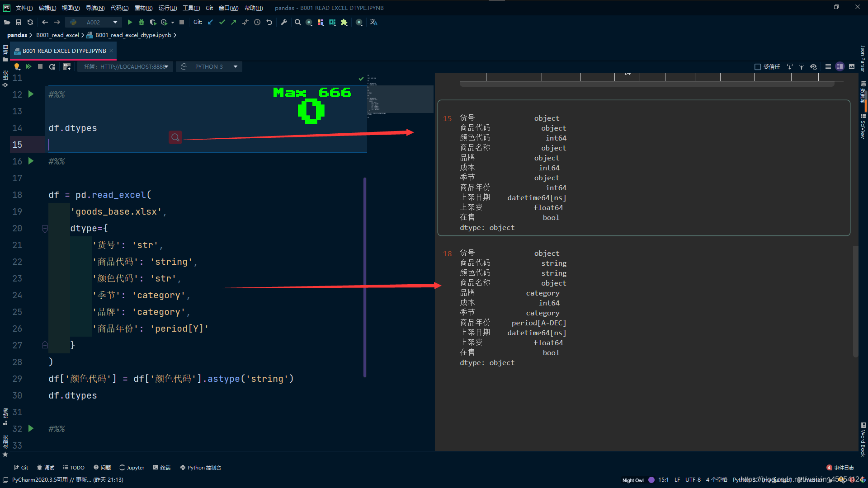Collapse the dtype dict fold at line 20
The image size is (868, 488).
pyautogui.click(x=45, y=229)
